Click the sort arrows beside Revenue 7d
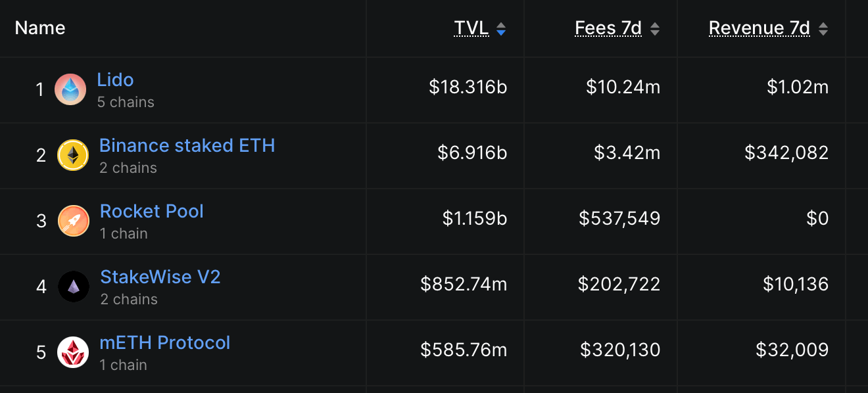The height and width of the screenshot is (393, 868). (823, 28)
